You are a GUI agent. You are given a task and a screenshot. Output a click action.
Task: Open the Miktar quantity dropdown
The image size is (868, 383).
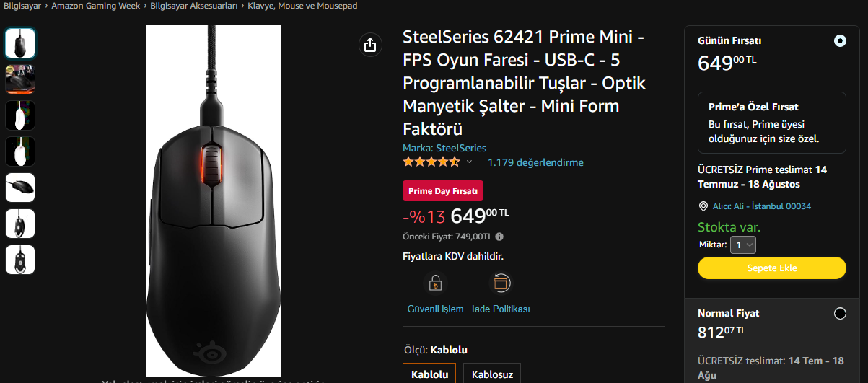point(743,245)
